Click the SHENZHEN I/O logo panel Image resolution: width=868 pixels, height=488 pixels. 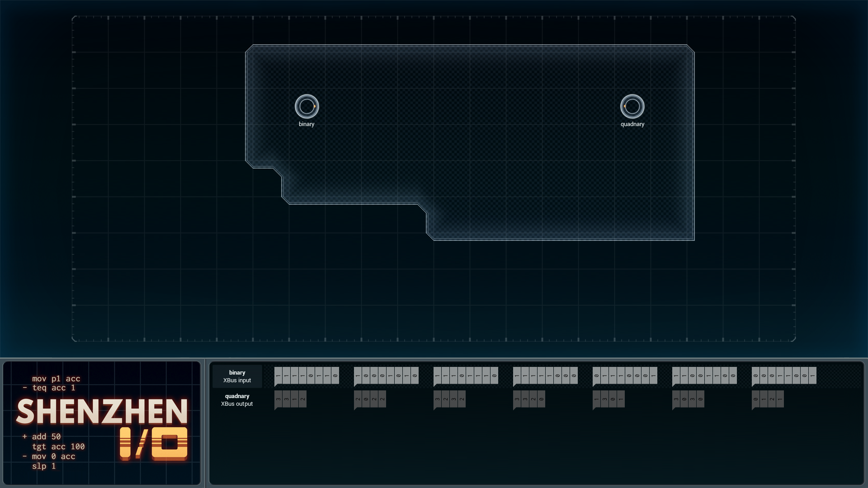pos(102,423)
